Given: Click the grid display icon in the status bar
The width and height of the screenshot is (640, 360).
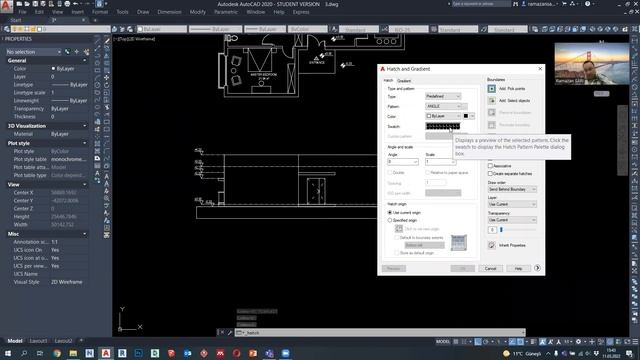Looking at the screenshot, I should [456, 342].
